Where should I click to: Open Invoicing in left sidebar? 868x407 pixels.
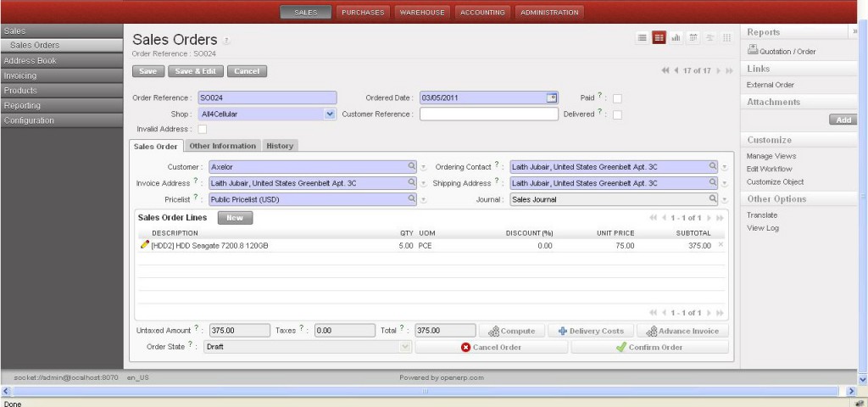(x=61, y=75)
